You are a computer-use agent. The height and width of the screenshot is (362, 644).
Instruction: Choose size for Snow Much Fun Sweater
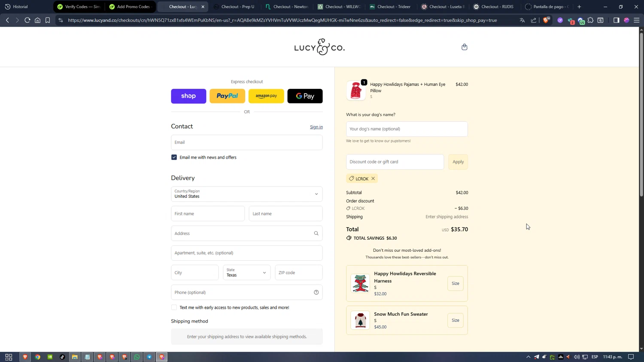456,320
